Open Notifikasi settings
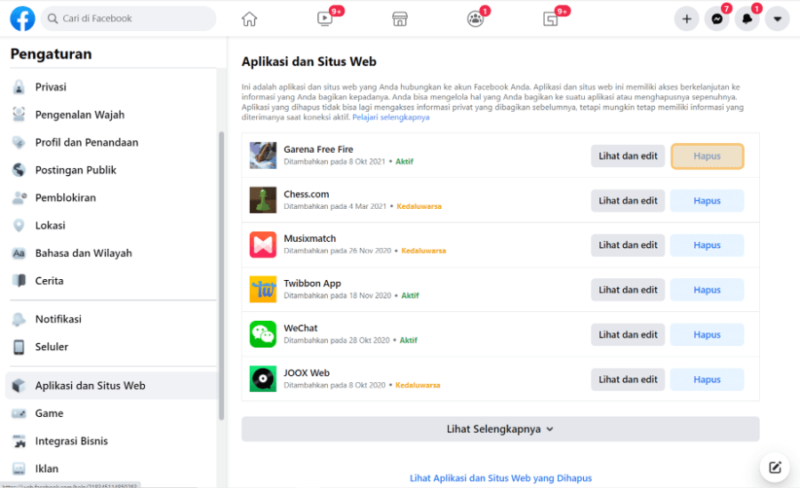 [111, 319]
